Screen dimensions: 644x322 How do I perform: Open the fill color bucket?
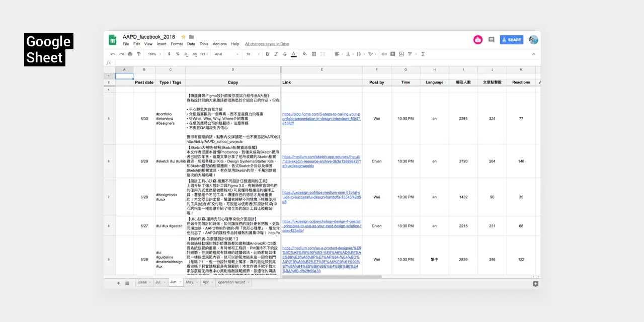click(305, 54)
